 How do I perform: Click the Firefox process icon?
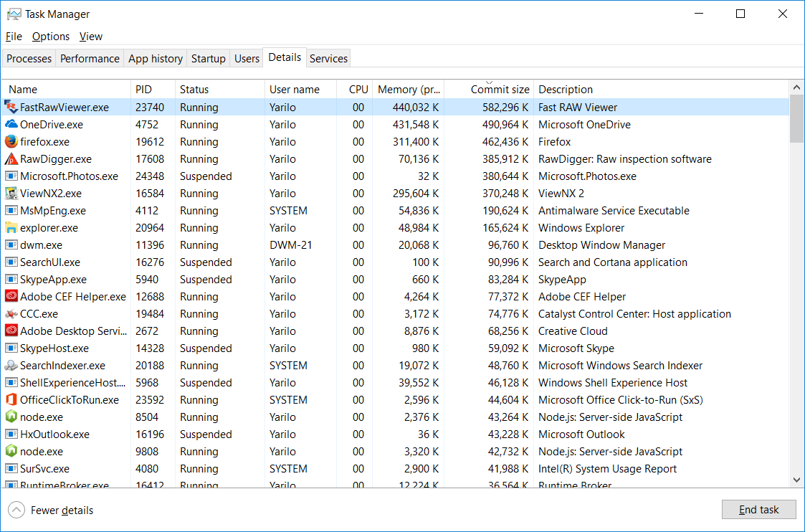11,142
